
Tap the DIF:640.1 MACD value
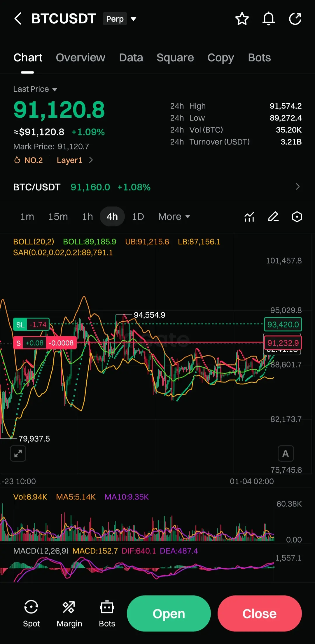tap(139, 551)
